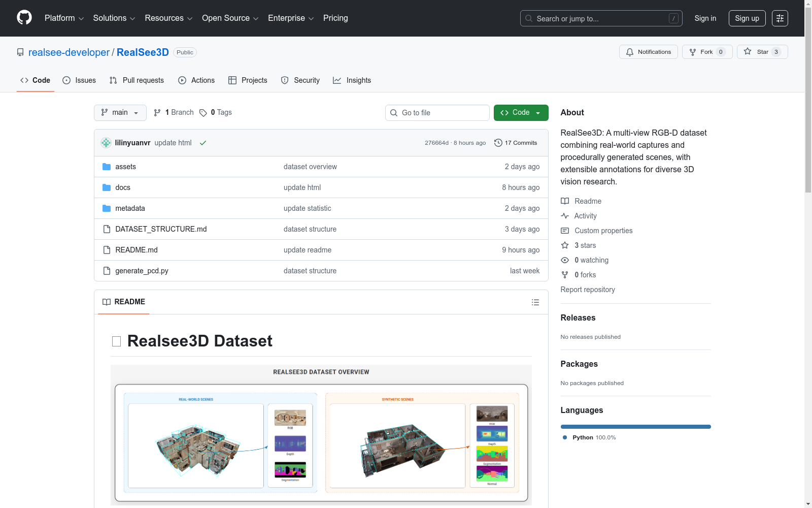Click the repository icon beside realsee-developer
Image resolution: width=812 pixels, height=508 pixels.
(x=20, y=52)
